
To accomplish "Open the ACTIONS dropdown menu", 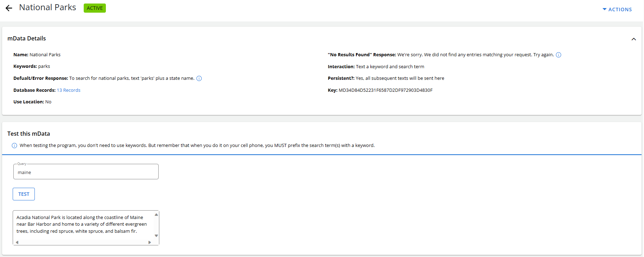I will click(x=617, y=9).
